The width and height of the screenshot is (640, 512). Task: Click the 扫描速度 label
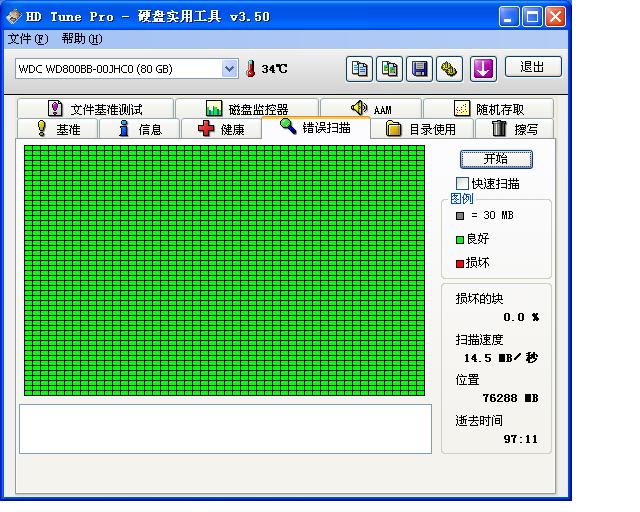coord(479,339)
